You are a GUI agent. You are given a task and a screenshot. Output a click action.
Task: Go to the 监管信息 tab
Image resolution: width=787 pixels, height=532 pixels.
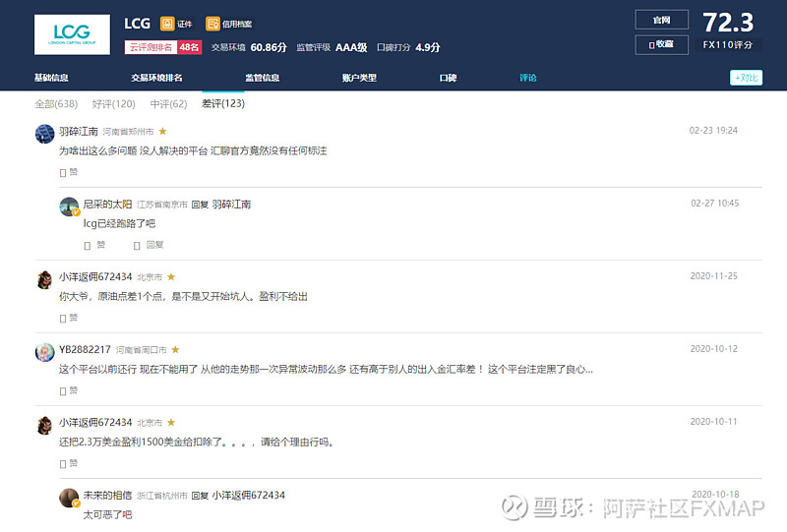coord(262,78)
